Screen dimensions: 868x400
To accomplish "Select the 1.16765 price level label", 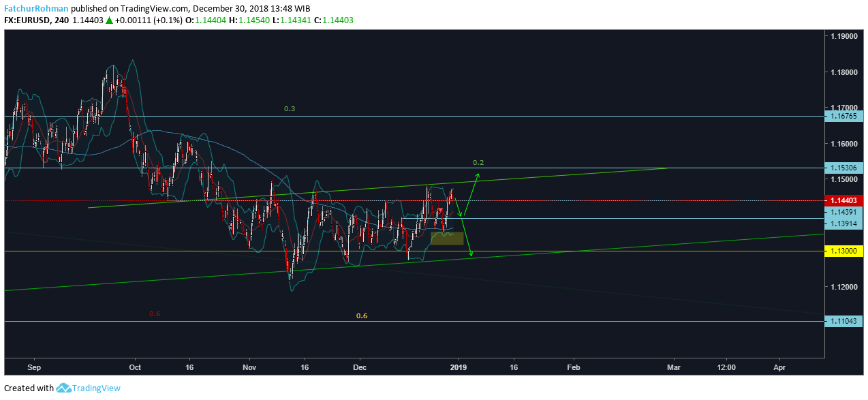I will (844, 117).
